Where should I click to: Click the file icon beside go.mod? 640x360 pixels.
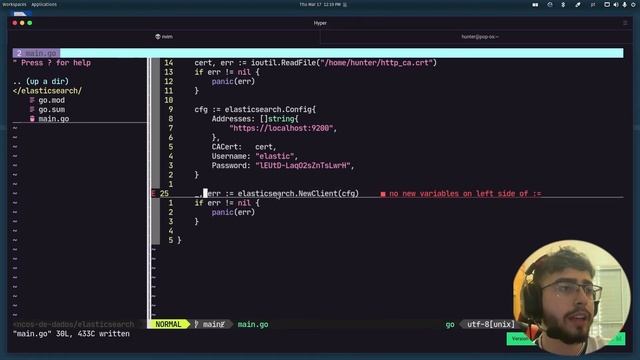coord(32,100)
